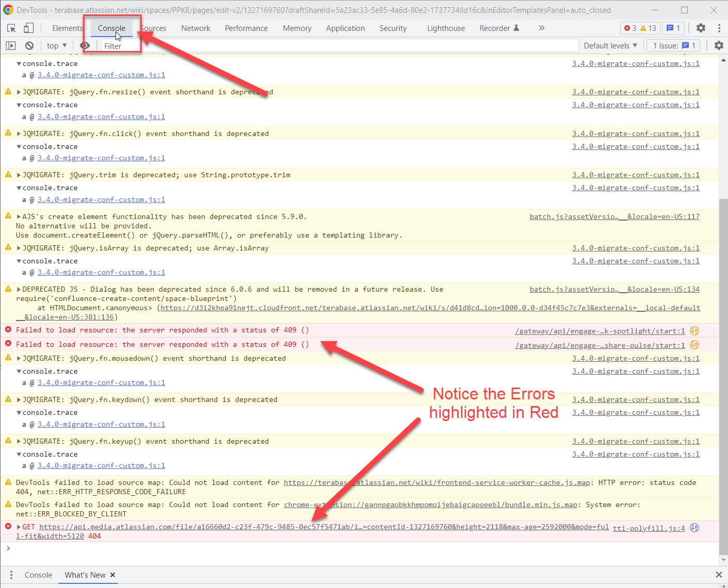Show more tabs with the double chevron
Image resolution: width=728 pixels, height=588 pixels.
coord(541,28)
